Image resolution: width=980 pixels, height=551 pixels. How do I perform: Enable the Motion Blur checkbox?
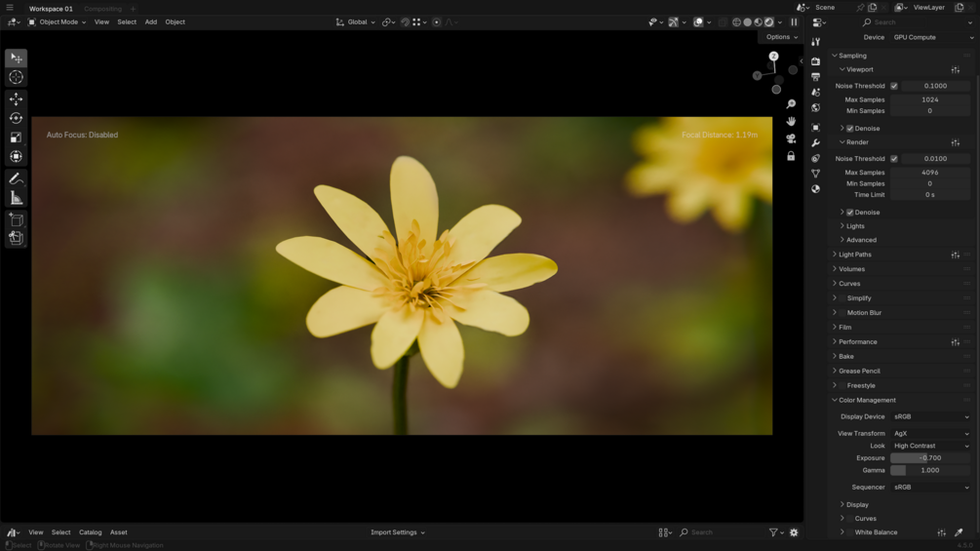pos(842,313)
